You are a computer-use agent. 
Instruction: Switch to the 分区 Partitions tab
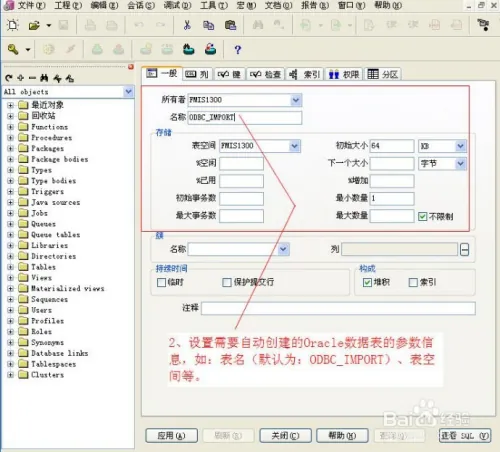(383, 74)
